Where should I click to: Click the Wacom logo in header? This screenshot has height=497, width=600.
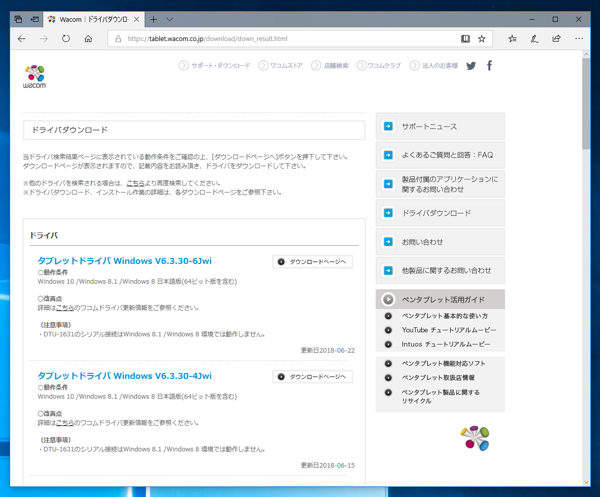coord(34,77)
